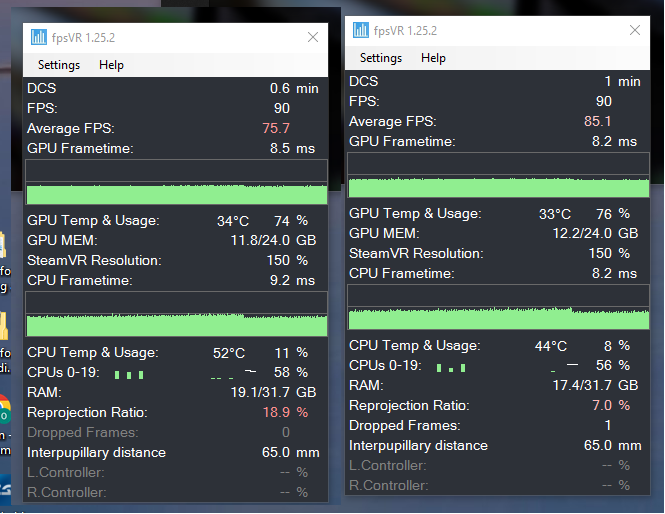Image resolution: width=665 pixels, height=514 pixels.
Task: Select Average FPS value 75.7
Action: click(x=276, y=128)
